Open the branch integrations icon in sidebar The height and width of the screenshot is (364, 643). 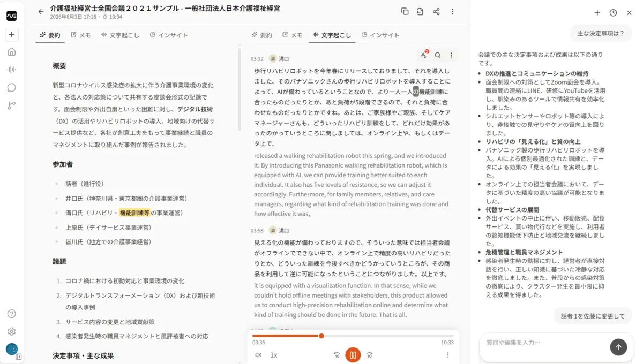11,105
